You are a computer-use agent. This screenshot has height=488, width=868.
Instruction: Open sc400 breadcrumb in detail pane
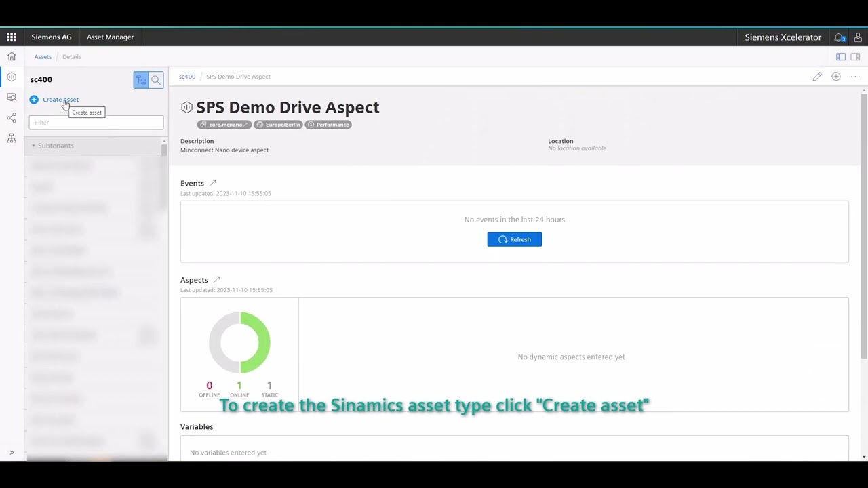187,77
